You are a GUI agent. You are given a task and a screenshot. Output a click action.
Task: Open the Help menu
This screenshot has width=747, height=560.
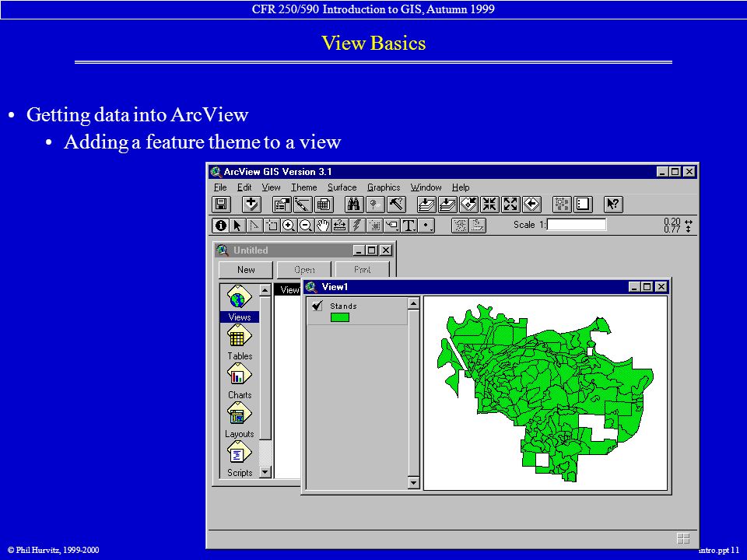(x=461, y=187)
